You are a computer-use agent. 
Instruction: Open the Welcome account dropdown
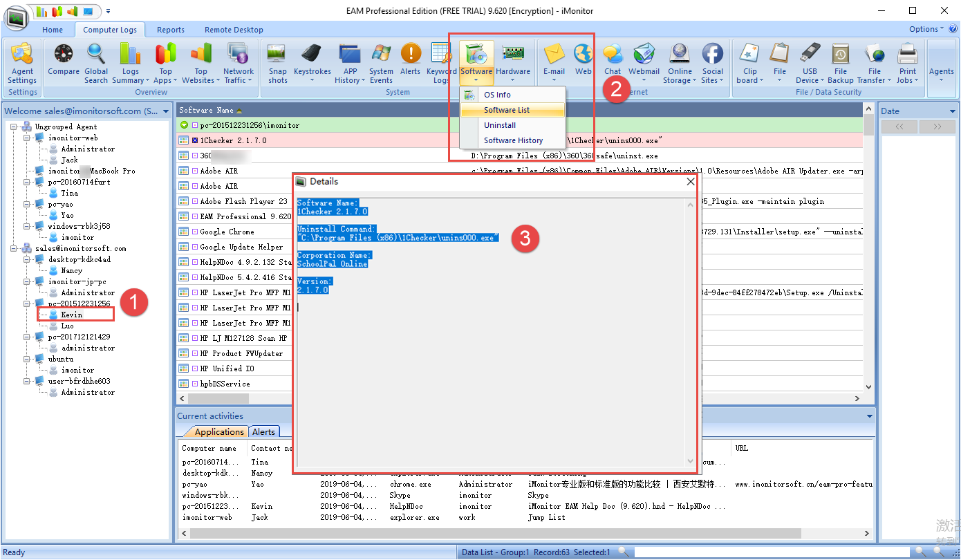[166, 111]
